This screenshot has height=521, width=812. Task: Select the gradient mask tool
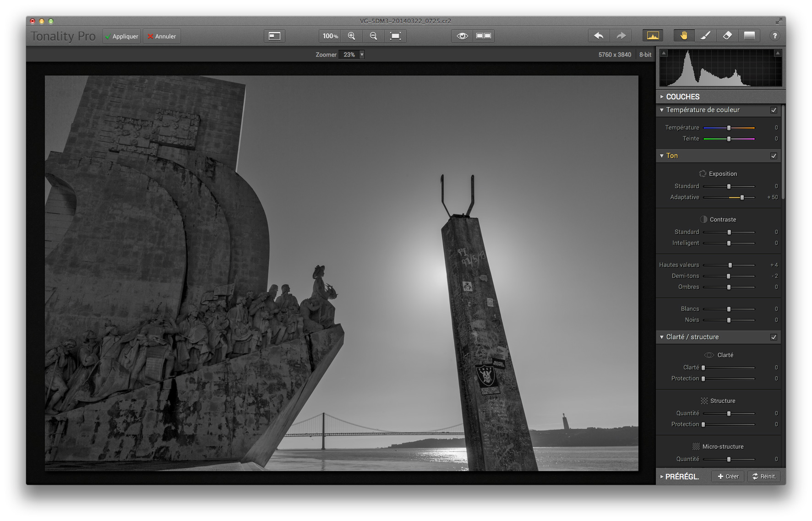(749, 36)
